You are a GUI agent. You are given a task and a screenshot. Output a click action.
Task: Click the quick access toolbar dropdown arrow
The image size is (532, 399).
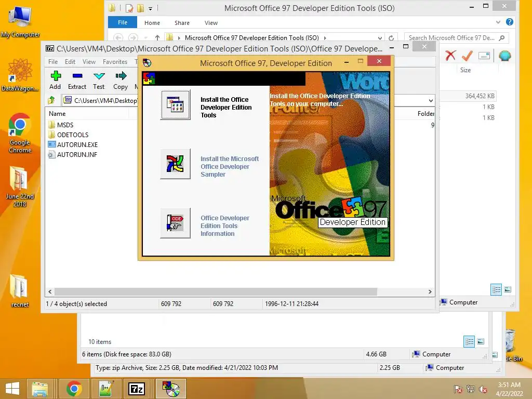[x=150, y=8]
